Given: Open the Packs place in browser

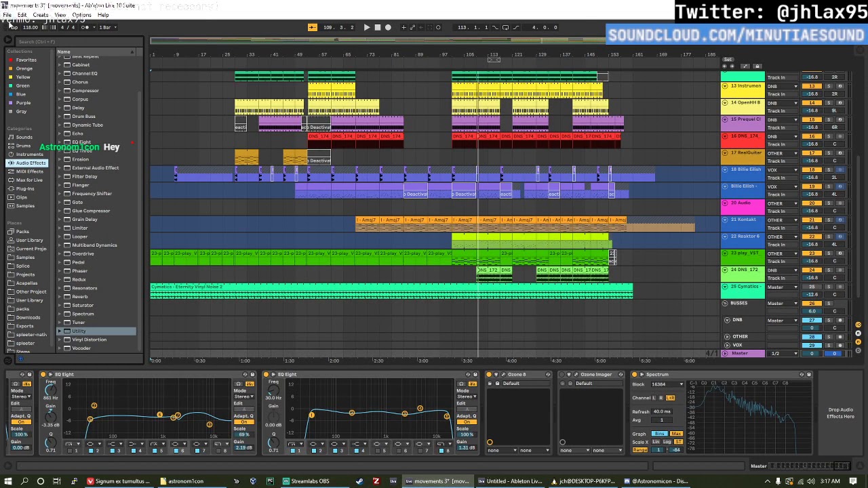Looking at the screenshot, I should coord(22,232).
